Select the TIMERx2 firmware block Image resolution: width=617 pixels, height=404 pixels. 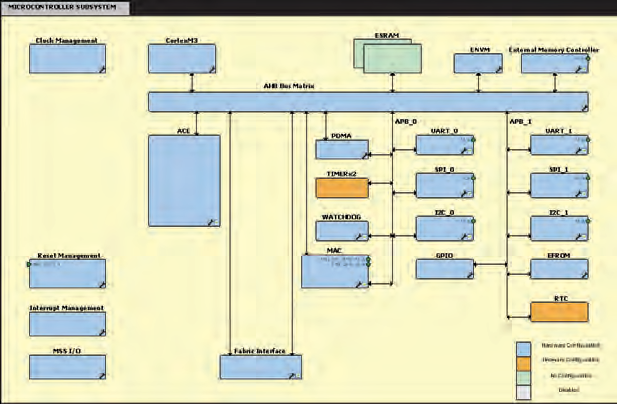coord(342,187)
